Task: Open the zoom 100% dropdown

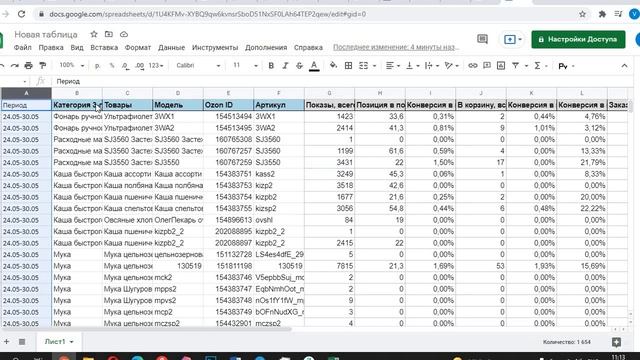Action: 71,65
